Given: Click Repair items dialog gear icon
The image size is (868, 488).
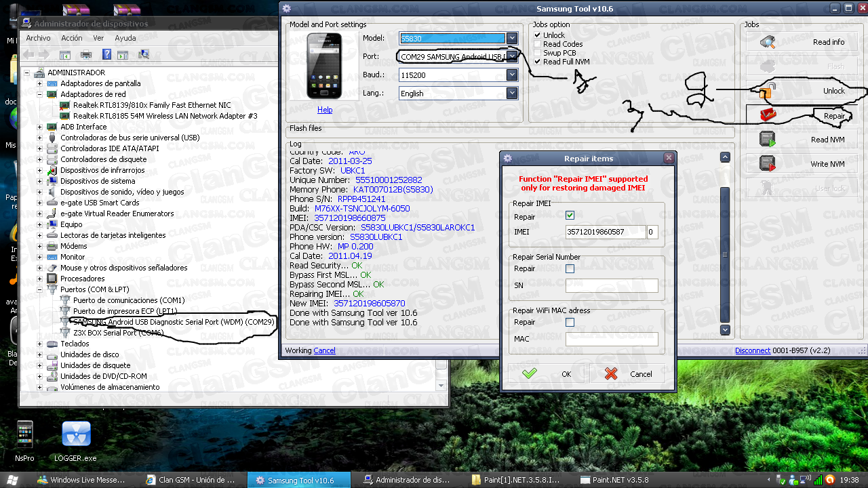Looking at the screenshot, I should (x=507, y=159).
